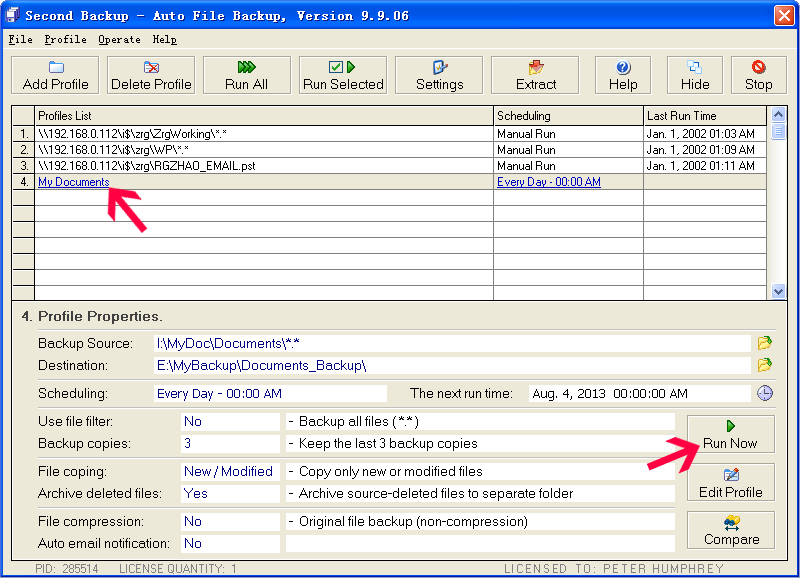Click text Archive source-deleted files to separate folder
Viewport: 800px width, 578px height.
pyautogui.click(x=436, y=493)
